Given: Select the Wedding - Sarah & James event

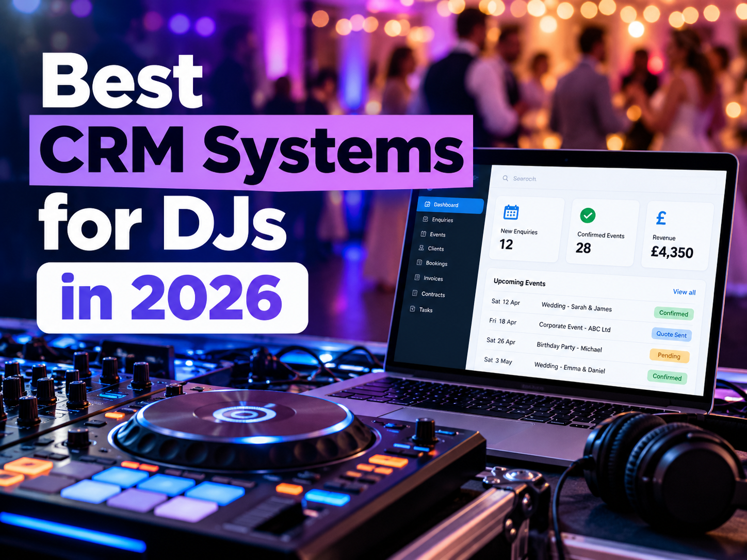Looking at the screenshot, I should 576,307.
